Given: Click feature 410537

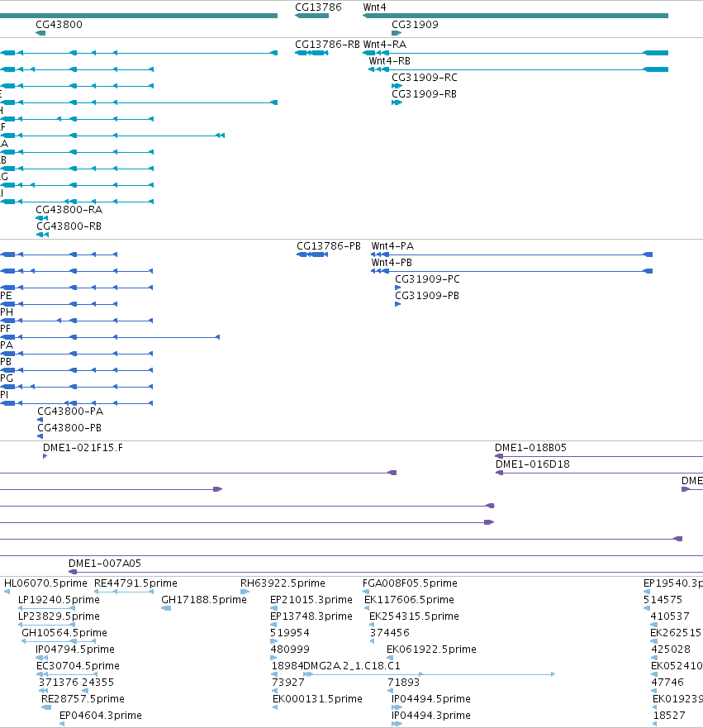Looking at the screenshot, I should point(670,616).
